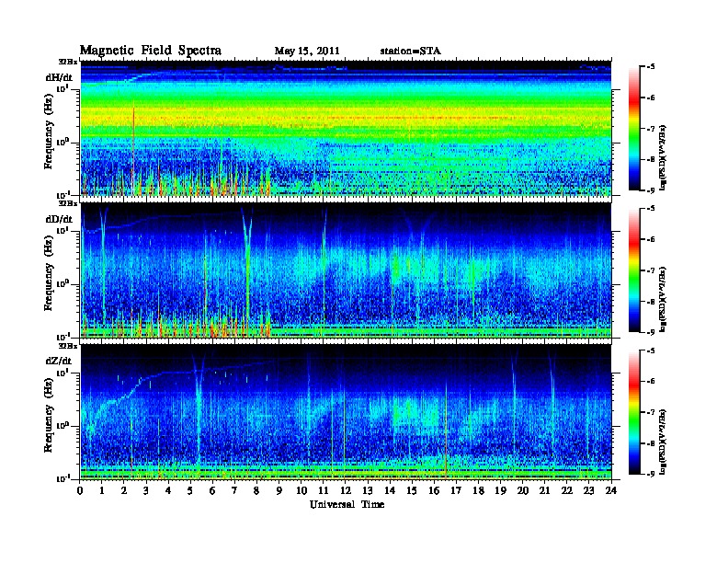
Task: Click hour tick label "2" on time axis
Action: (x=124, y=490)
